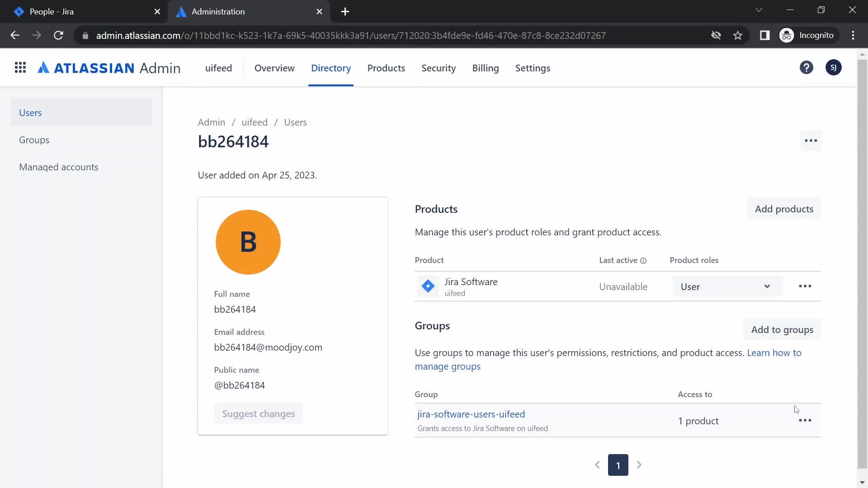Screen dimensions: 868x488
Task: Click Product roles column header
Action: pyautogui.click(x=694, y=260)
